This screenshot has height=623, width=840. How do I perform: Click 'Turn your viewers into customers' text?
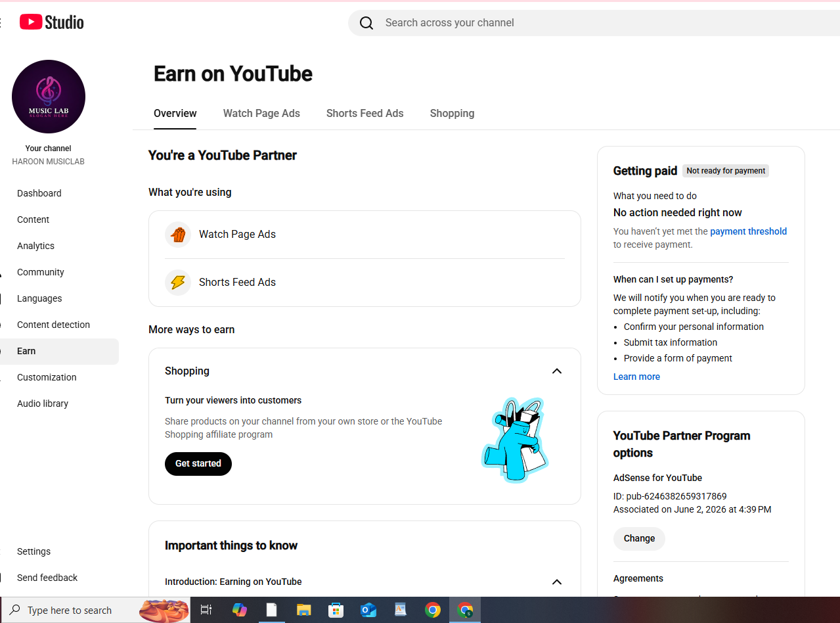click(233, 400)
